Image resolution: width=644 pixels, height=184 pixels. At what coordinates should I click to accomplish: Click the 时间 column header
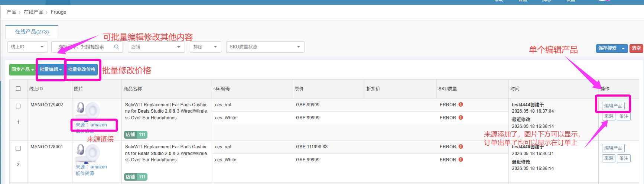coord(515,89)
